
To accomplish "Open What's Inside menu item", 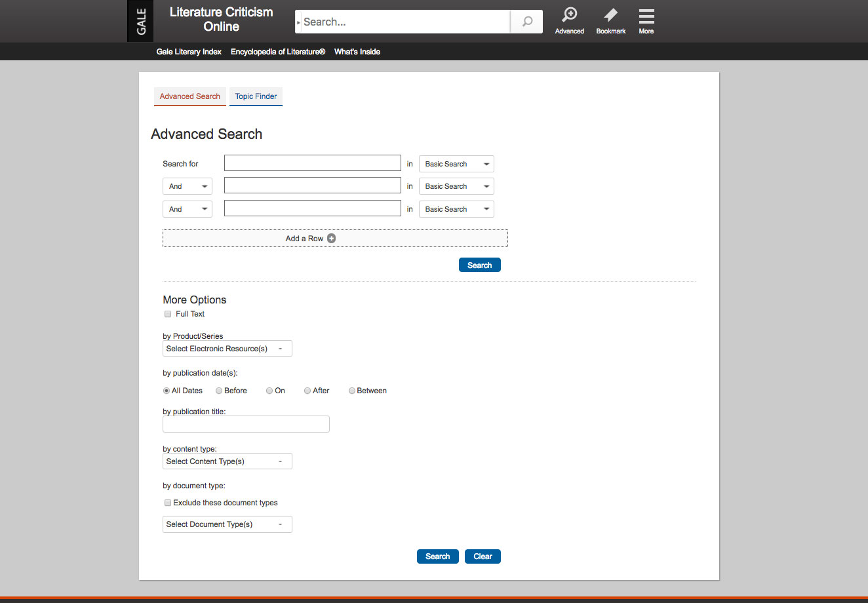I will click(357, 52).
